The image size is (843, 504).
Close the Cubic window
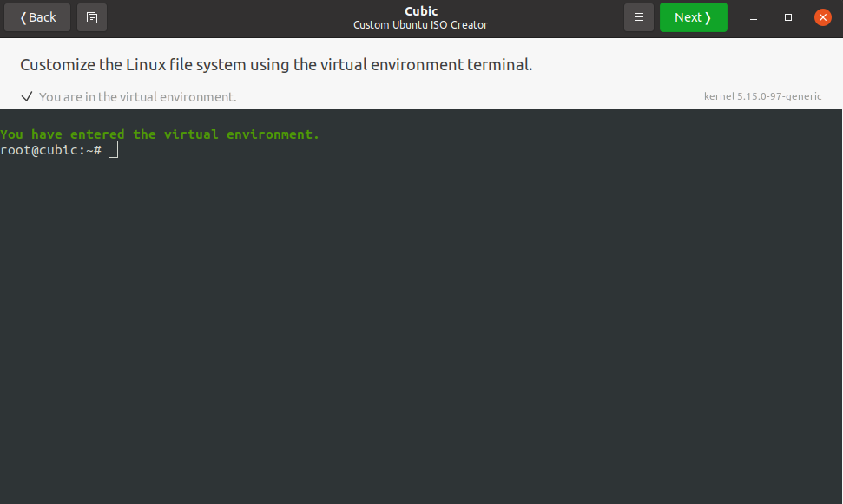point(823,17)
